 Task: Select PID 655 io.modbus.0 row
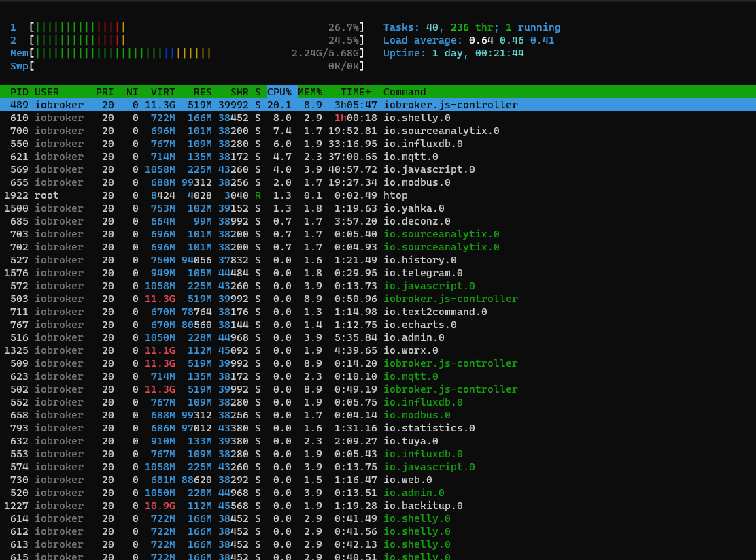pyautogui.click(x=378, y=182)
